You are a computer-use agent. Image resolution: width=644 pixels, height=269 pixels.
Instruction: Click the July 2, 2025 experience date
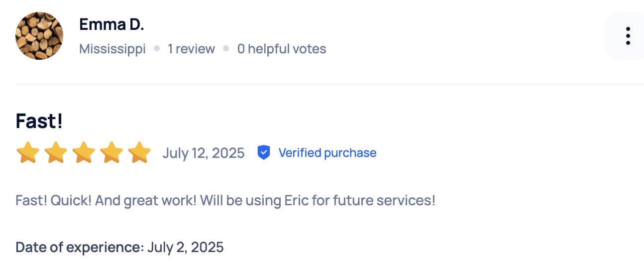(186, 247)
